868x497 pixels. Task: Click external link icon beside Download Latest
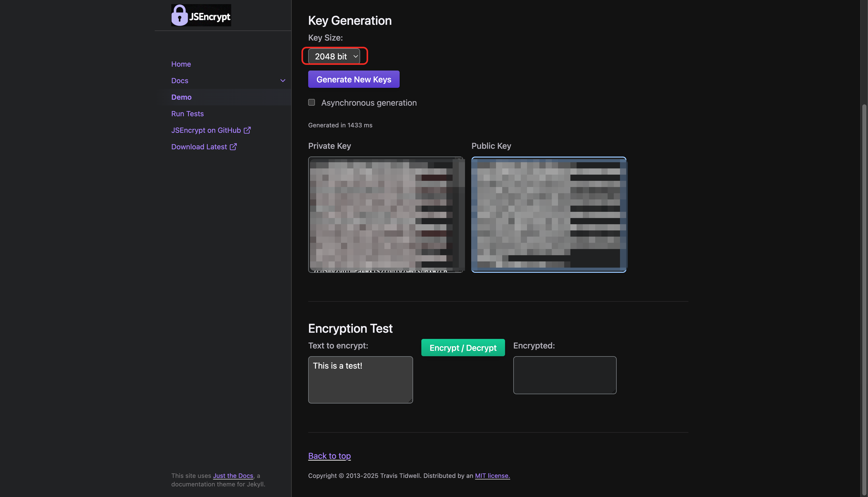tap(233, 147)
